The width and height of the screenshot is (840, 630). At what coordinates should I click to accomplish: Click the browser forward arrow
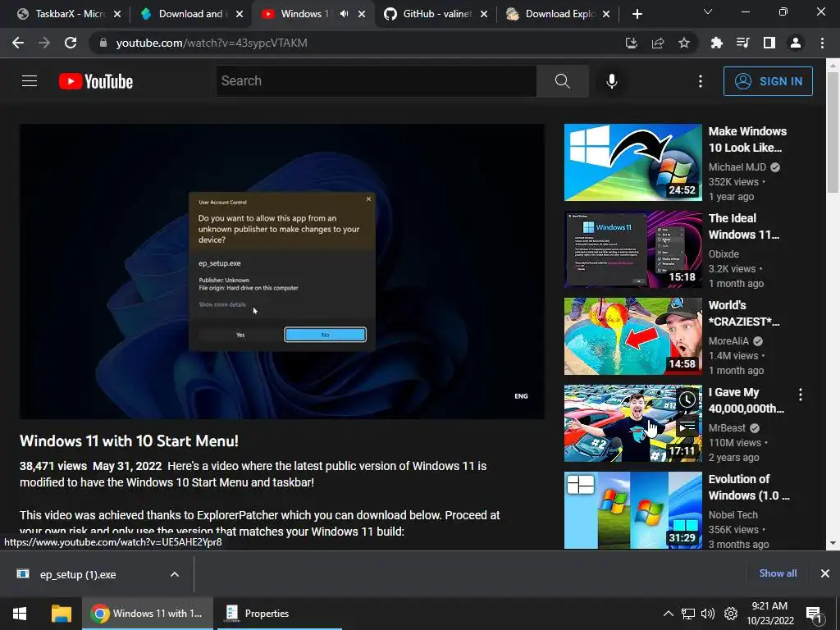click(x=44, y=43)
